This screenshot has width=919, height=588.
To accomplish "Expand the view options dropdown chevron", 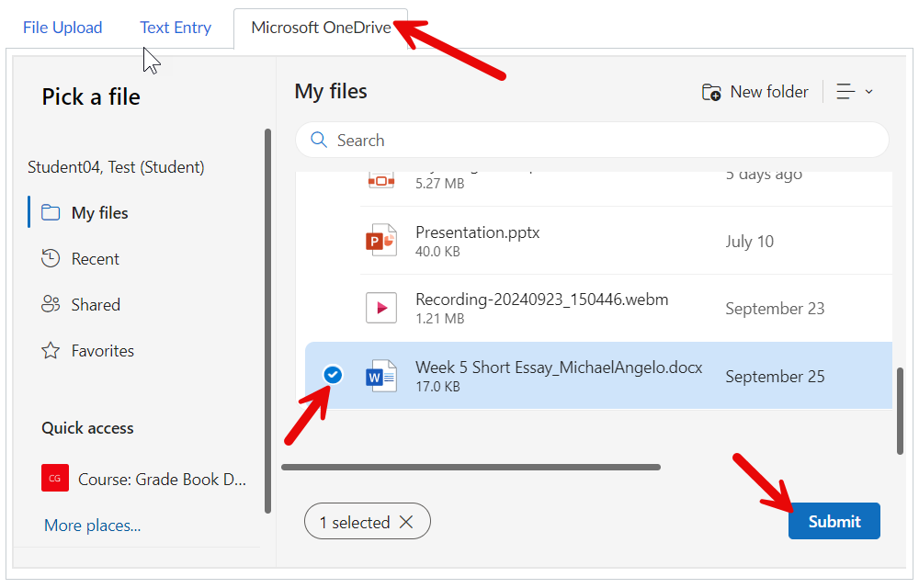I will [x=869, y=92].
